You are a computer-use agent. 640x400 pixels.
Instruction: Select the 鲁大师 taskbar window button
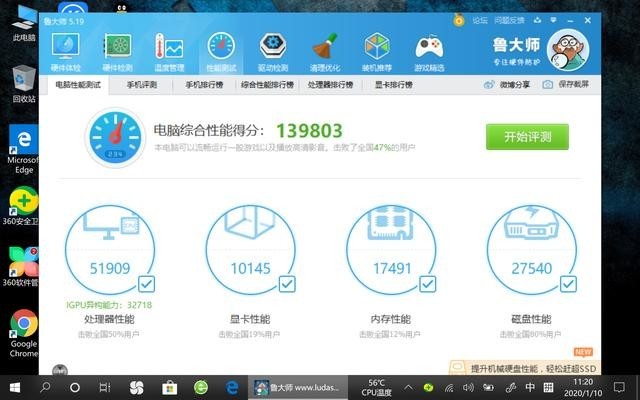click(298, 387)
